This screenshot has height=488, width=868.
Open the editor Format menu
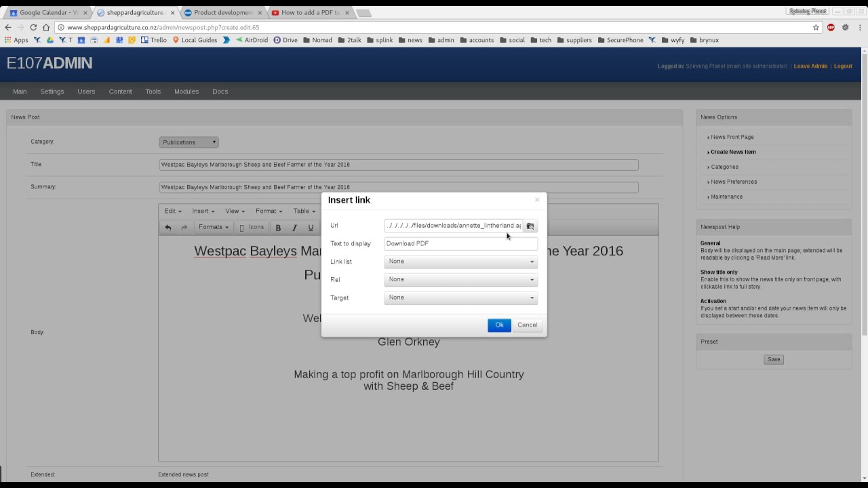(x=269, y=211)
